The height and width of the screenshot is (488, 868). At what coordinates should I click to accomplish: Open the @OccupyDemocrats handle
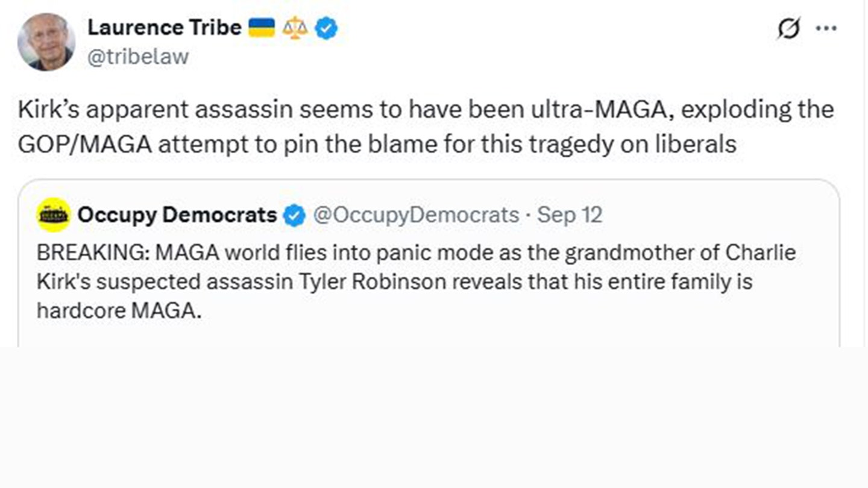[x=416, y=215]
